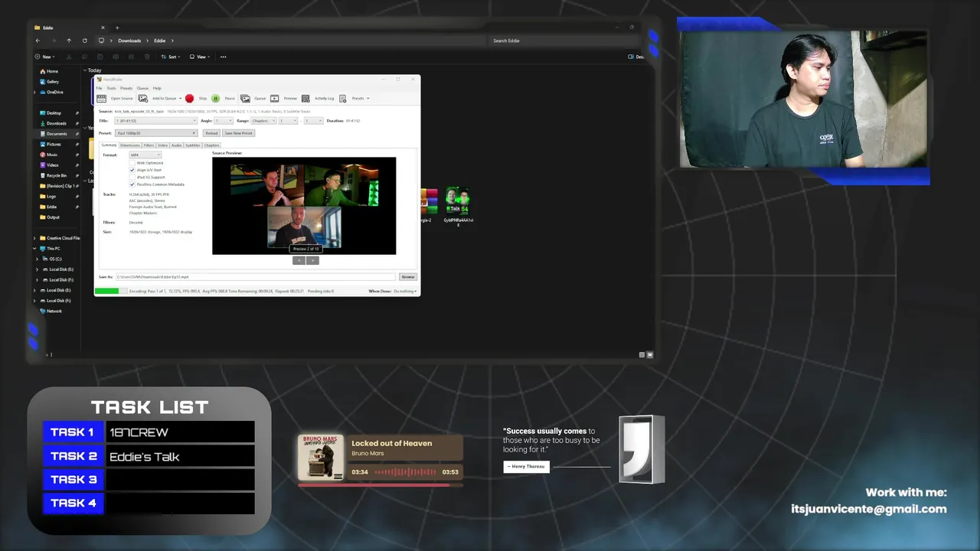980x551 pixels.
Task: Open the Range Chapters dropdown
Action: coord(263,121)
